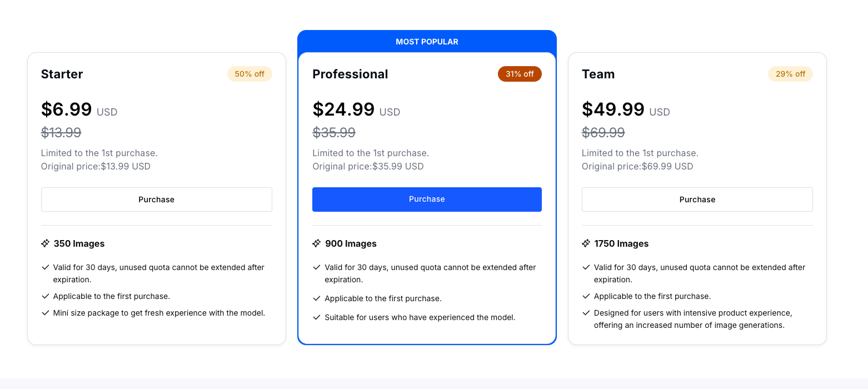Click the Team plan heading
Viewport: 868px width, 389px height.
[598, 74]
